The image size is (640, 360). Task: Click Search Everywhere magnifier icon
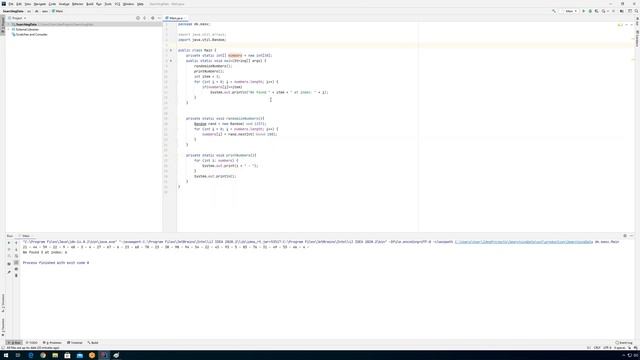[x=636, y=11]
